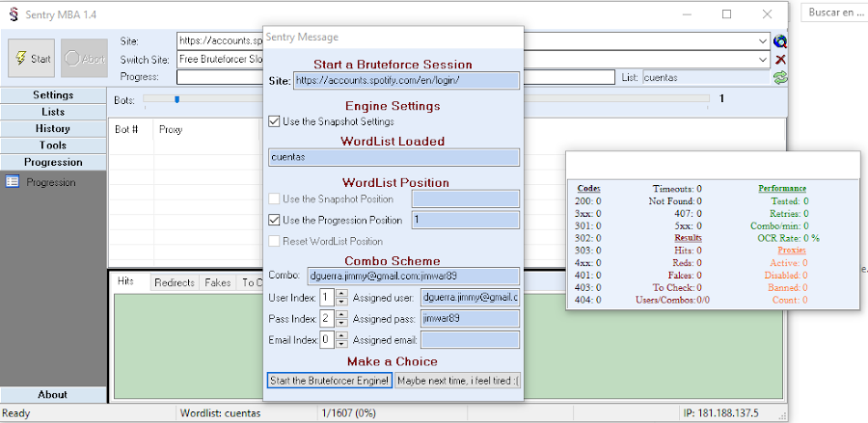Image resolution: width=868 pixels, height=423 pixels.
Task: Open the History sidebar section
Action: click(x=53, y=128)
